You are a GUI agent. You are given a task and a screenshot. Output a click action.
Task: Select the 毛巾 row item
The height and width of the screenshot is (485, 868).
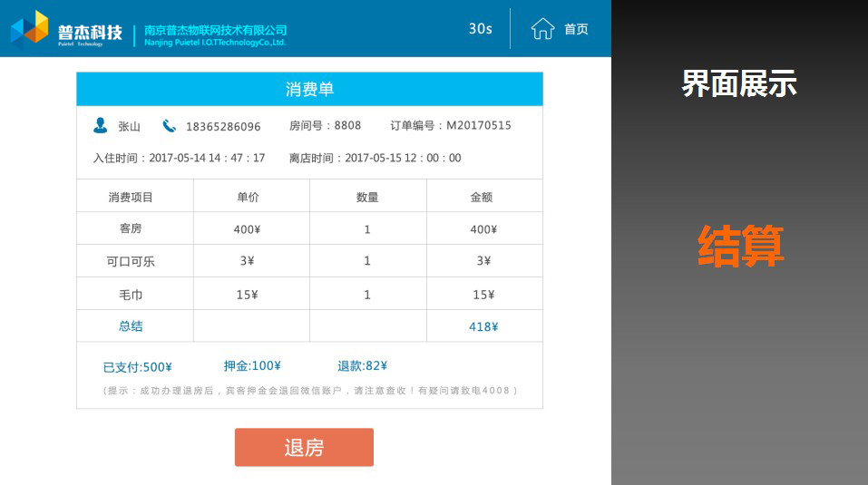[x=131, y=295]
